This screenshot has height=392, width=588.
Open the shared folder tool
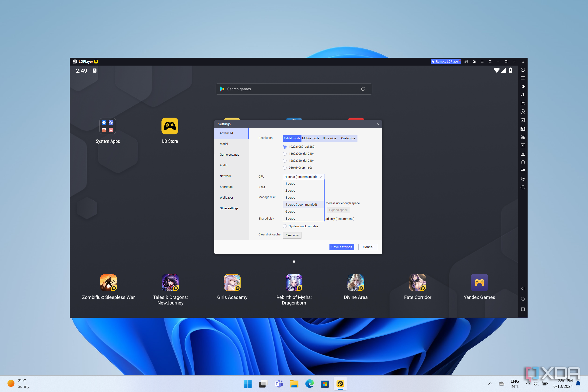[523, 171]
